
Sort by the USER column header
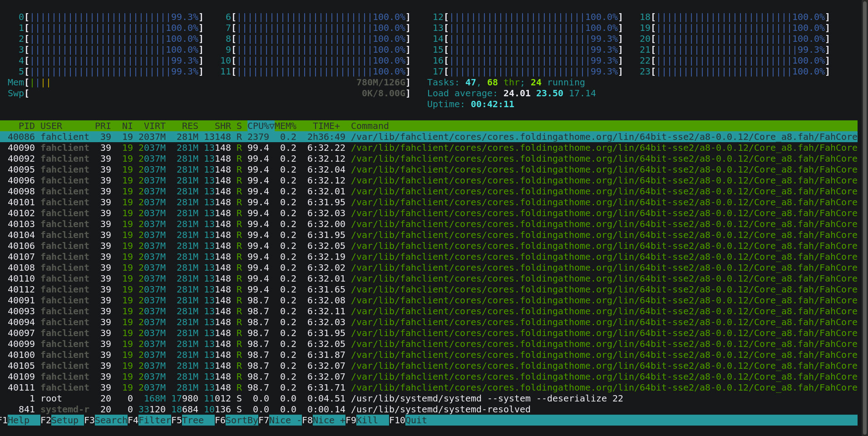coord(51,126)
